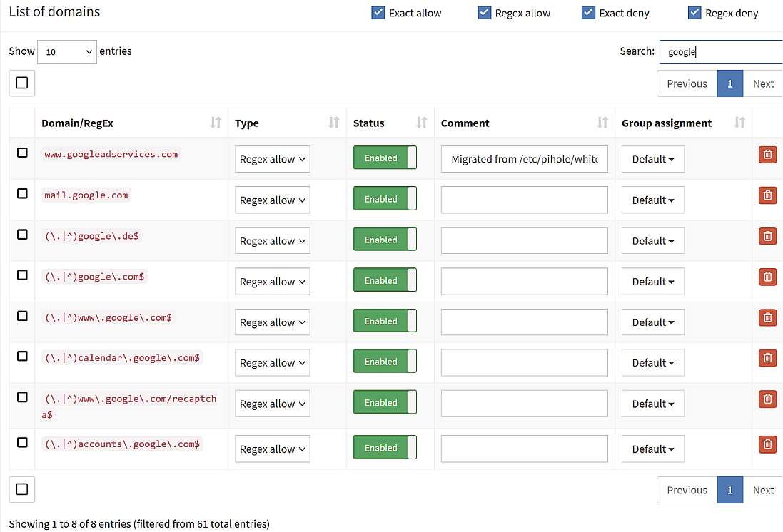This screenshot has width=783, height=532.
Task: Open Default group dropdown for accounts.google.com
Action: pos(653,449)
